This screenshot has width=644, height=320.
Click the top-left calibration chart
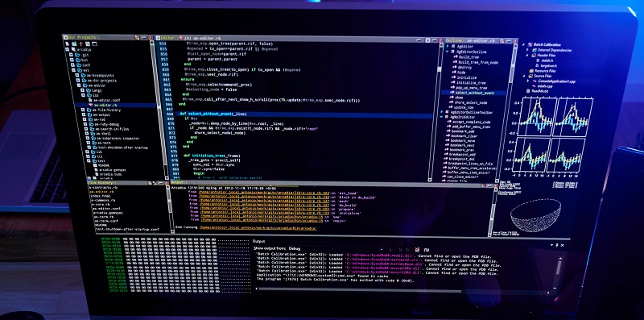pyautogui.click(x=537, y=117)
